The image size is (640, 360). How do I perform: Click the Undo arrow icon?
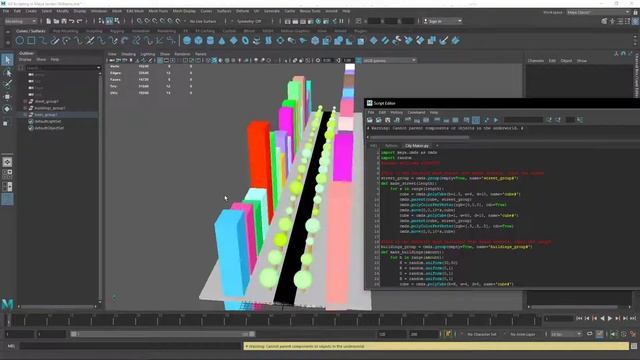click(x=72, y=21)
